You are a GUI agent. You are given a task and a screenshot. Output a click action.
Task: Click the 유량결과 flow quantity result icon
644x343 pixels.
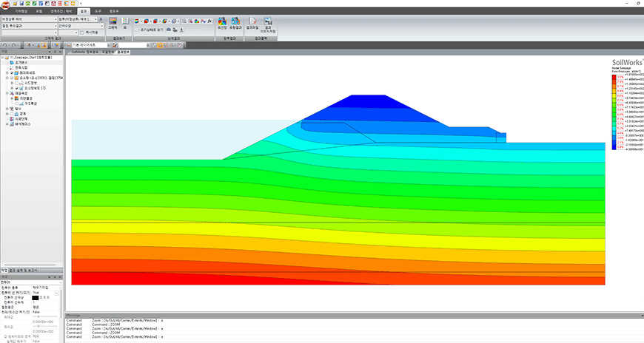(235, 24)
